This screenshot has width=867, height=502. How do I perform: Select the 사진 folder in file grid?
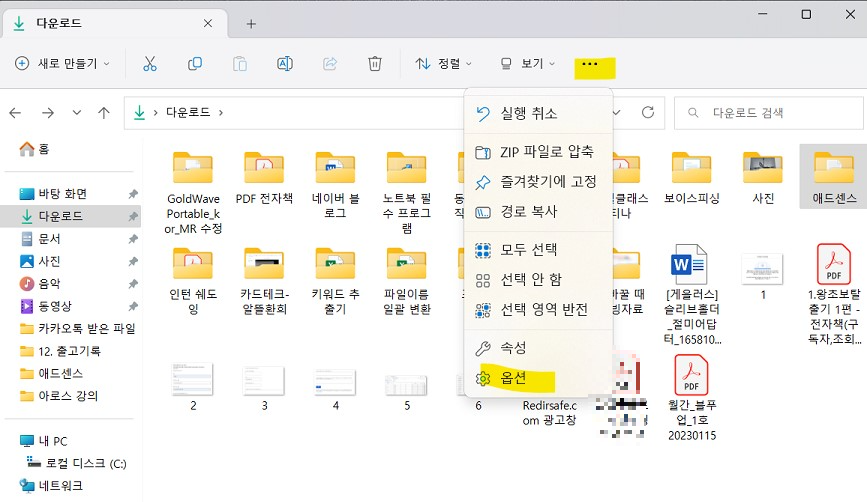click(x=763, y=178)
